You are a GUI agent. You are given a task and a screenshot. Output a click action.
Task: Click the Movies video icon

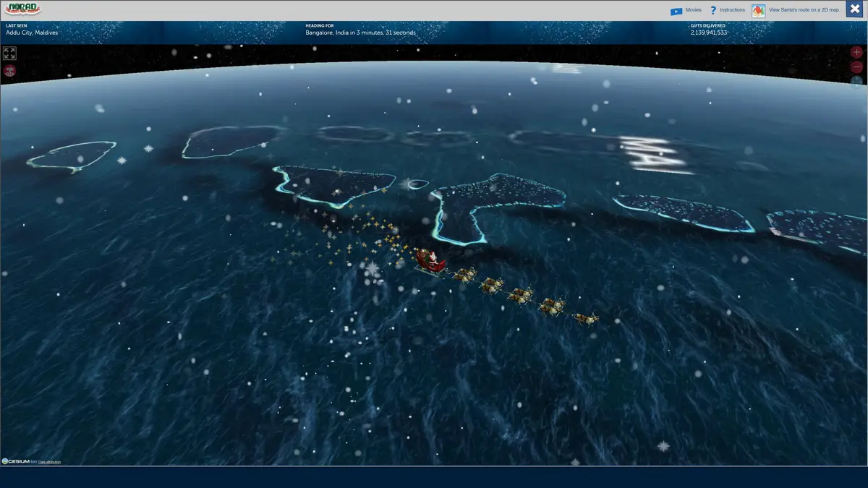pos(676,11)
